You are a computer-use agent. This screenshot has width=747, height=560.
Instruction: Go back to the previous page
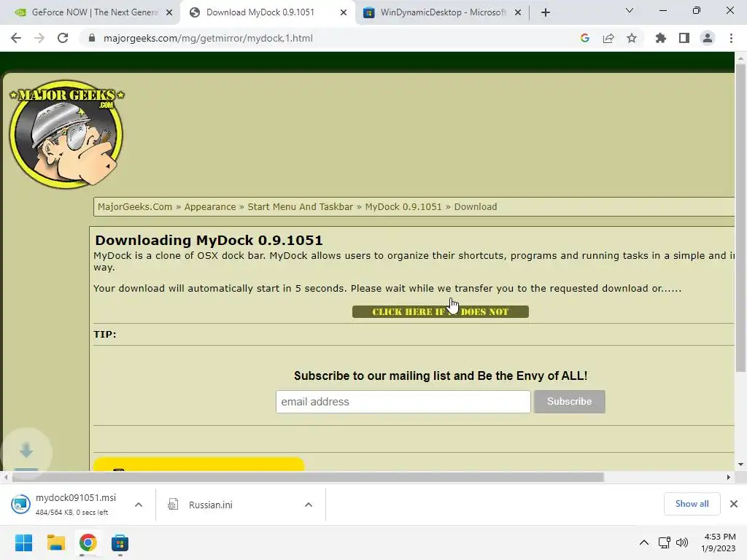click(x=16, y=38)
